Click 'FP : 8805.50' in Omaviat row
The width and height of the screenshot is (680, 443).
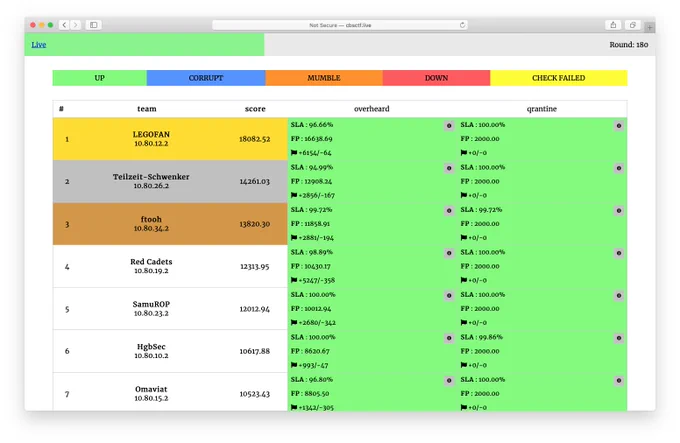(310, 394)
